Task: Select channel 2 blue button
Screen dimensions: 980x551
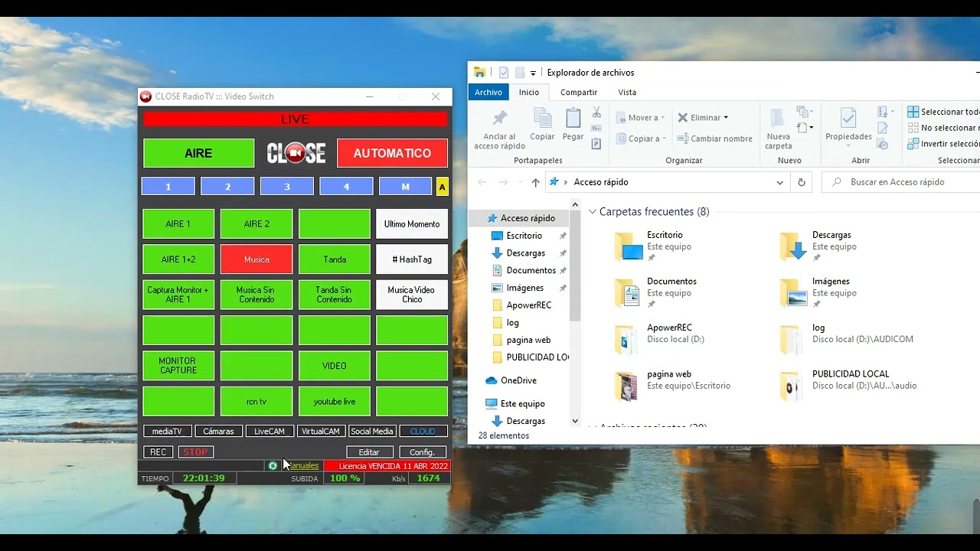Action: coord(227,186)
